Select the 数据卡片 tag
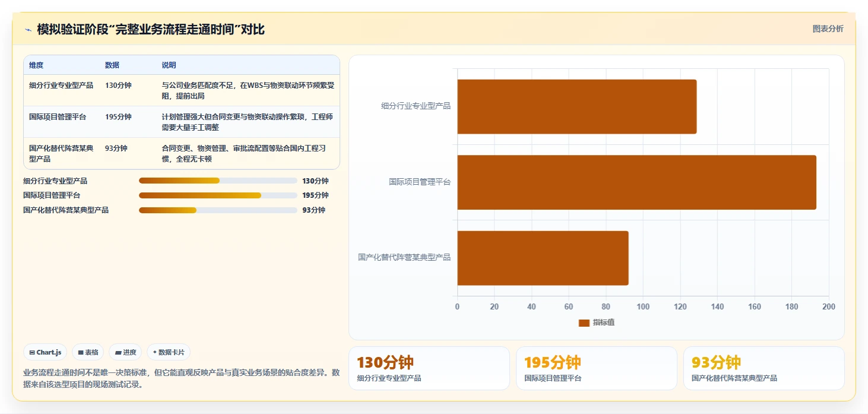This screenshot has height=414, width=868. click(x=169, y=352)
